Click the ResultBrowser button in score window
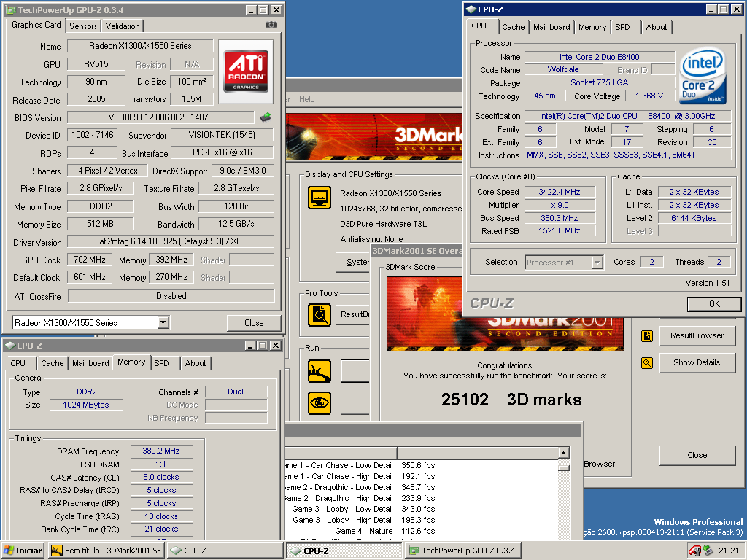 697,335
